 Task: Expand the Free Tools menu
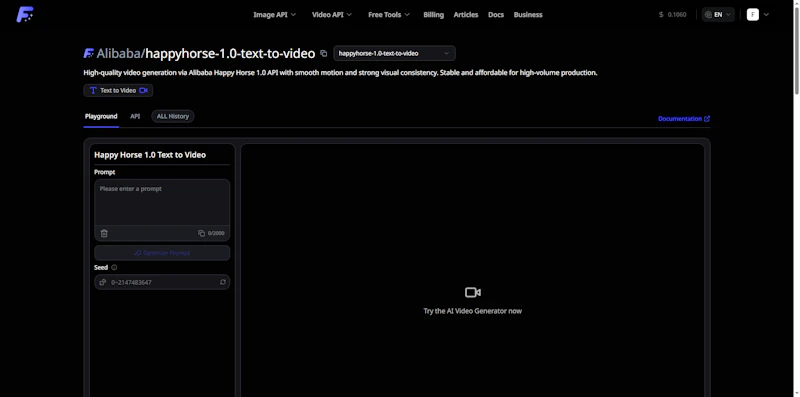click(x=389, y=15)
